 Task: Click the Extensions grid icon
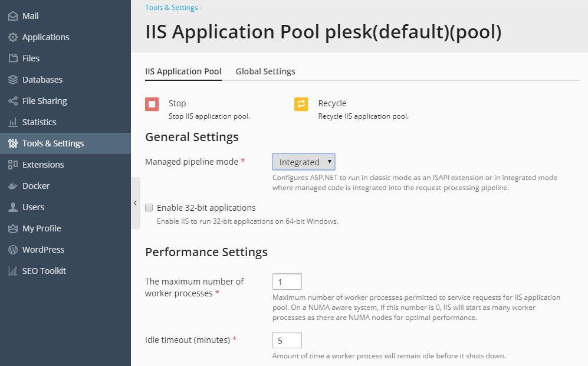click(x=12, y=165)
